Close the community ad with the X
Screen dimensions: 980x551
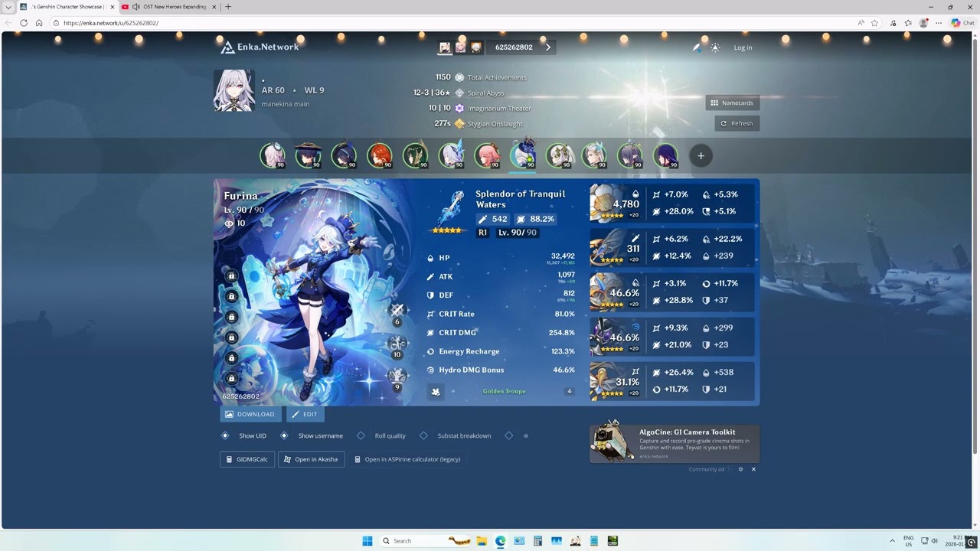[753, 469]
